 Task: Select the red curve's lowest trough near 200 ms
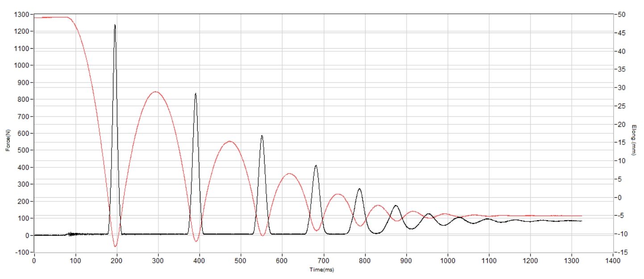point(115,246)
